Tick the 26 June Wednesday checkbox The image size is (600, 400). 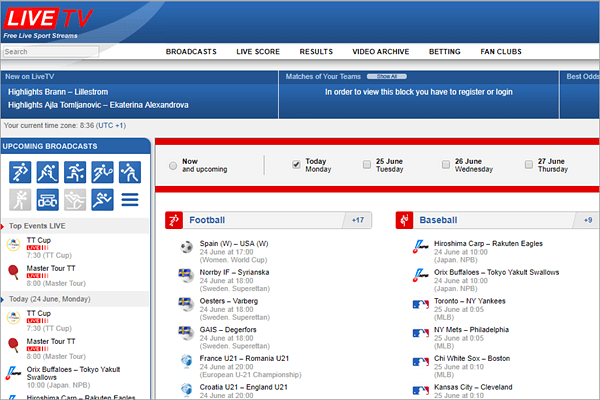446,164
